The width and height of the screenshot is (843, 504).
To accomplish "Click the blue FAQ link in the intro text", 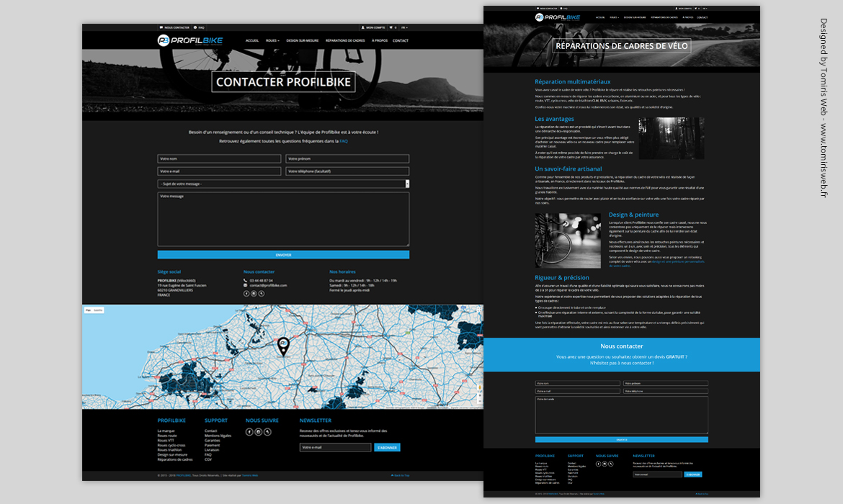I will click(344, 141).
